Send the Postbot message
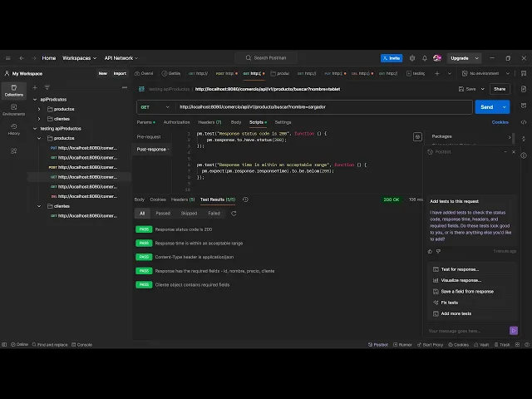Screen dimensions: 532x399 tap(514, 331)
